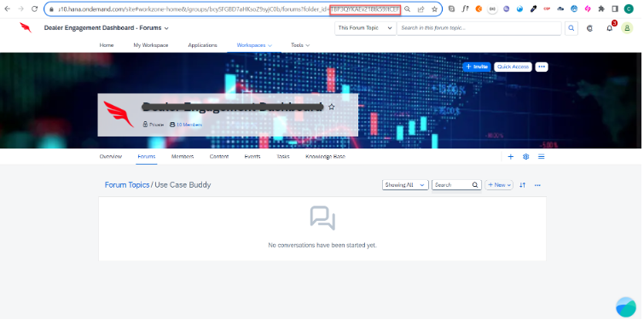
Task: Click in 'Search in this forum topic' field
Action: point(479,28)
